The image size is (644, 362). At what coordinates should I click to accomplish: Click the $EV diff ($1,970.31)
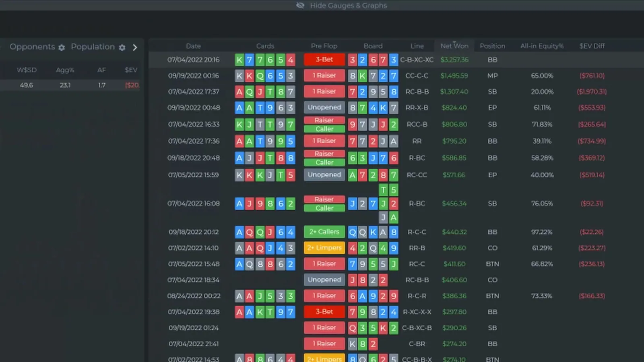coord(592,92)
